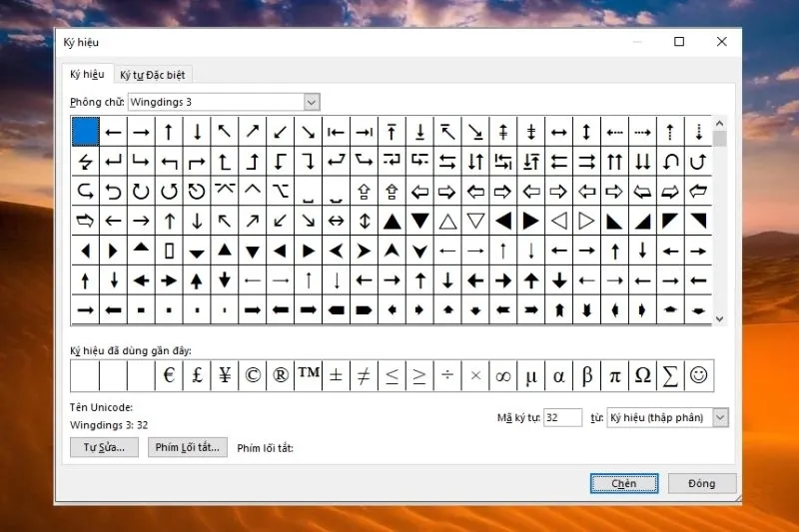Viewport: 799px width, 532px height.
Task: Select the dashed left arrow symbol
Action: point(614,132)
